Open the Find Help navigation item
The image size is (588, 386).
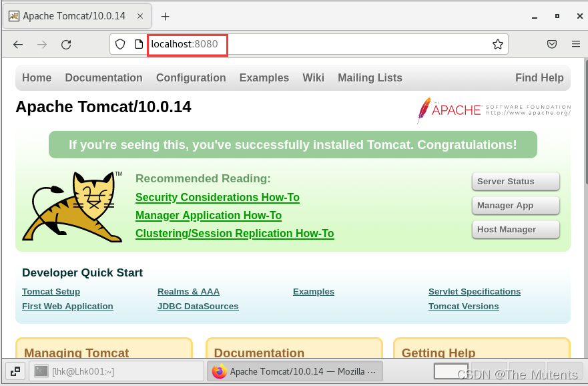point(539,77)
